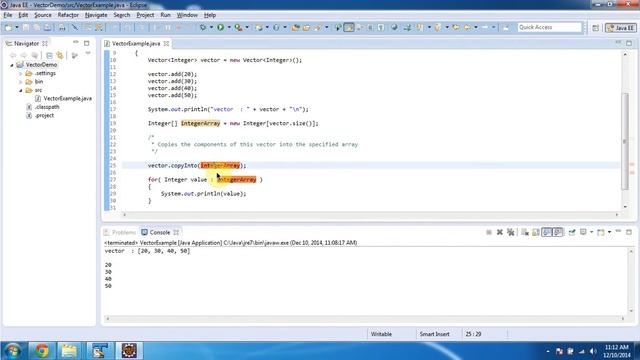Toggle Scroll Lock in Console toolbar
640x360 pixels.
click(x=536, y=232)
